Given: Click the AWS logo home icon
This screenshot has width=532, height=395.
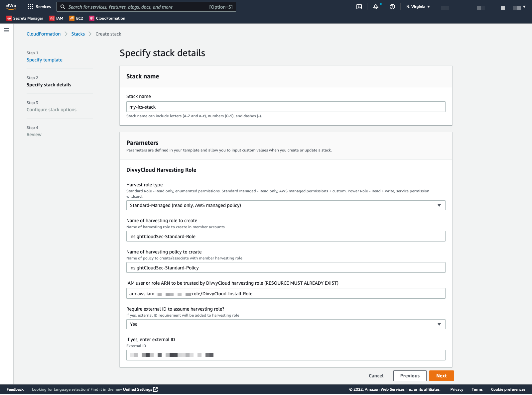Looking at the screenshot, I should pos(11,7).
